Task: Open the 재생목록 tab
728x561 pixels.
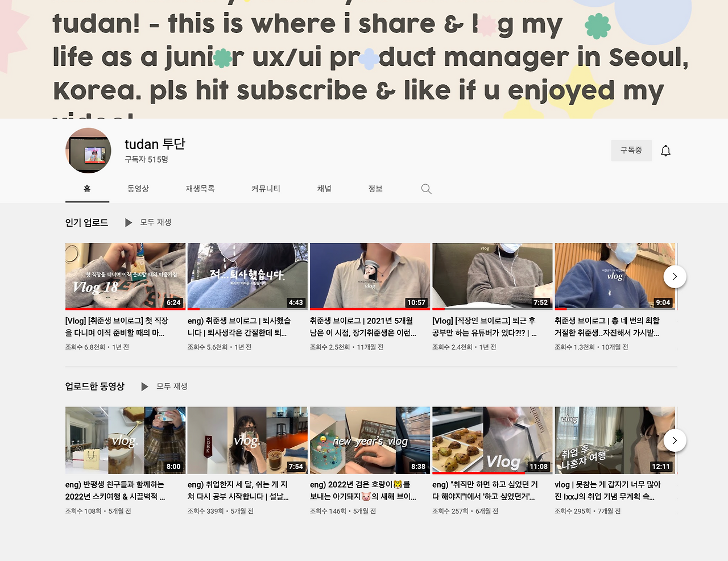Action: [x=200, y=189]
